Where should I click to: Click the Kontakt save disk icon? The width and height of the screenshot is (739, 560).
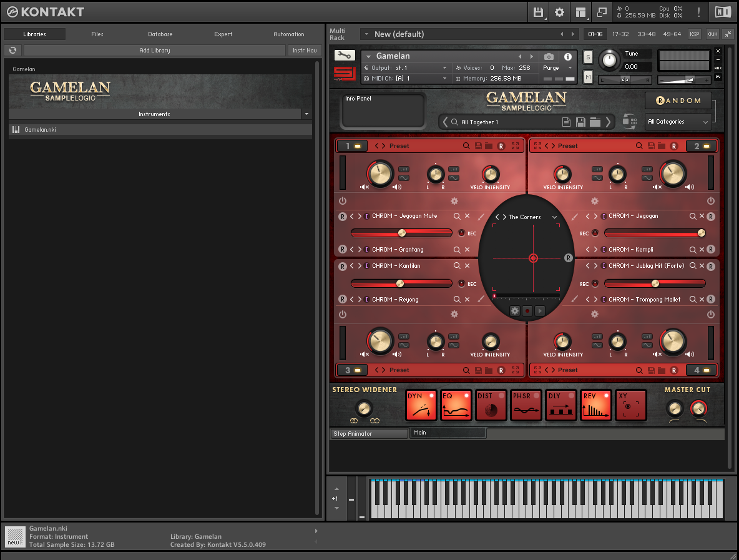pyautogui.click(x=538, y=12)
